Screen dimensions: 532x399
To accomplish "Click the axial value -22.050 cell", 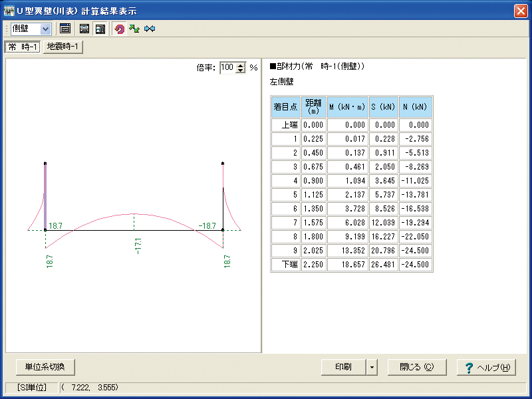I will [x=415, y=237].
